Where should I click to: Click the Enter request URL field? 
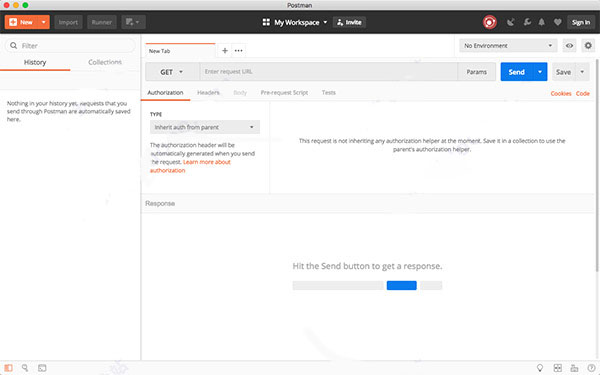click(329, 72)
